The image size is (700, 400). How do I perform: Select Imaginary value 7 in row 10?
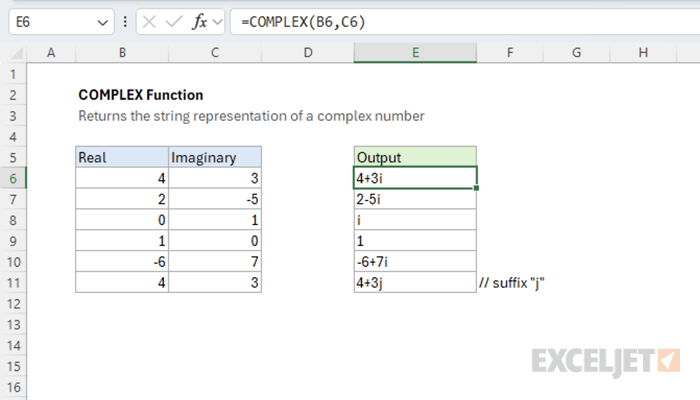215,262
